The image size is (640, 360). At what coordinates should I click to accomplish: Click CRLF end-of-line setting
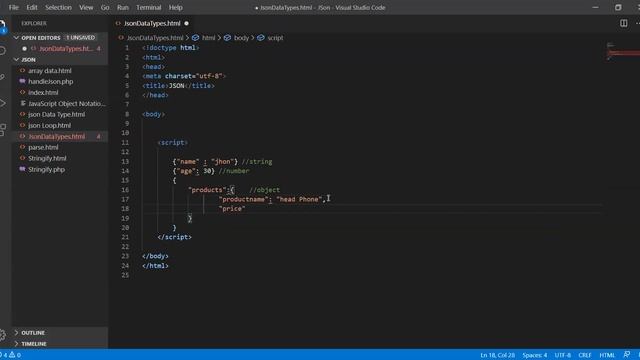pos(584,355)
